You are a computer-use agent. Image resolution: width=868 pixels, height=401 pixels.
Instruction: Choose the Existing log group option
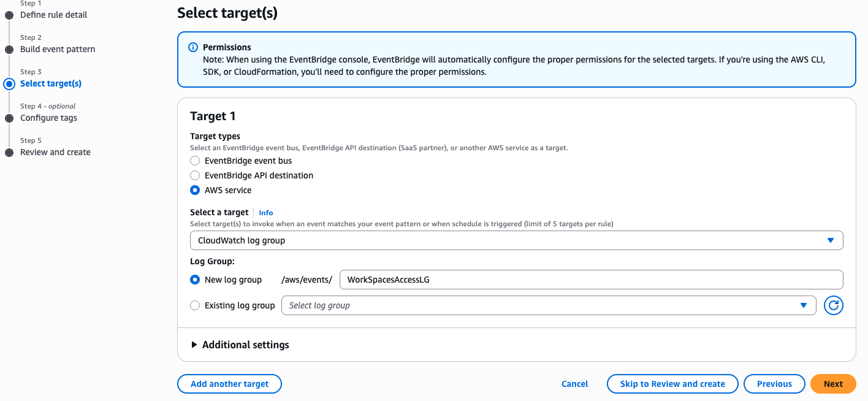(x=195, y=305)
